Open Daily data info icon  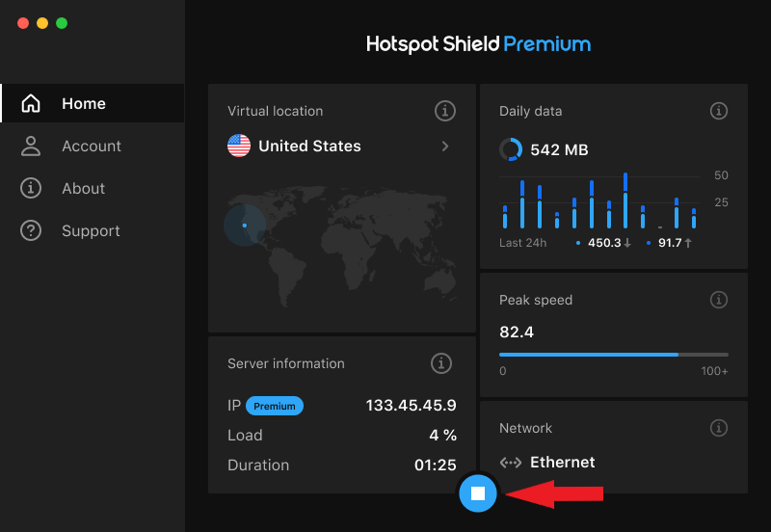coord(718,111)
